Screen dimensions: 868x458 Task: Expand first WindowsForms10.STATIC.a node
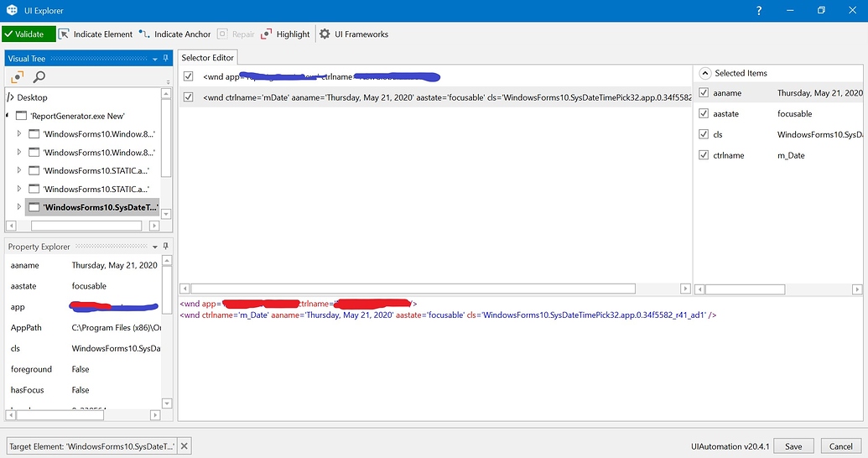tap(18, 170)
